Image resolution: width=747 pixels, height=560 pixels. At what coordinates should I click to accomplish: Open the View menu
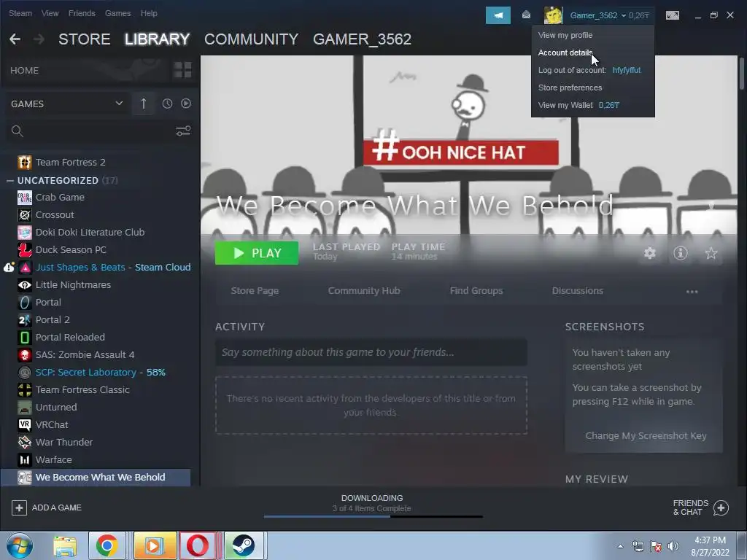(50, 13)
